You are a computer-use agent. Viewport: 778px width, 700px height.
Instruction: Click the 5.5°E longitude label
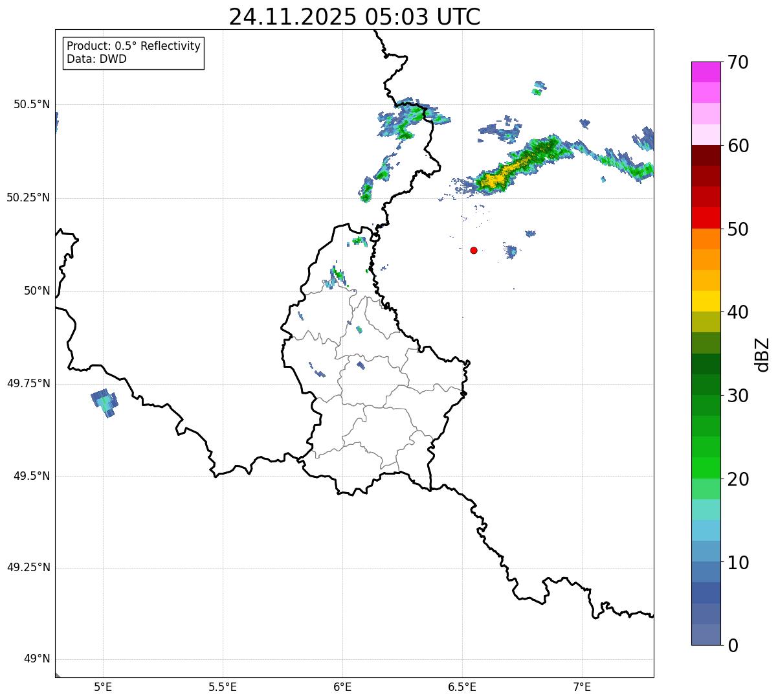(x=223, y=686)
